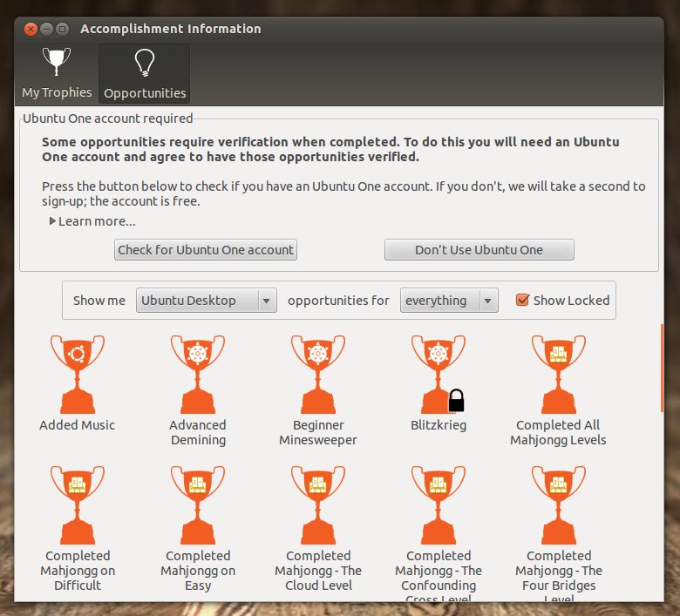Click 'Completed Mahjongg on Difficult' label
The image size is (680, 616).
tap(78, 570)
